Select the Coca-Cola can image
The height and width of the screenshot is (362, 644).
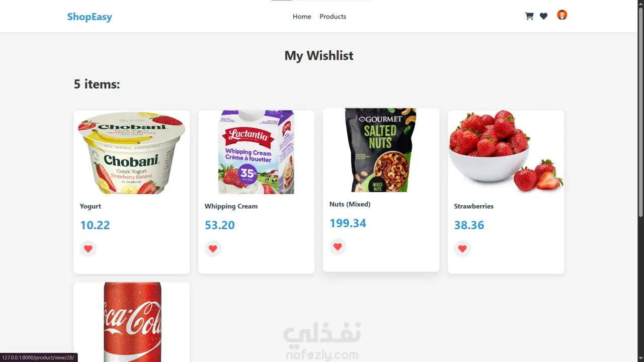coord(132,322)
